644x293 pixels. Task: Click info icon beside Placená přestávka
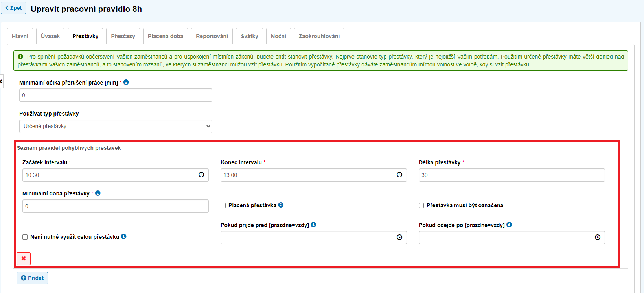point(281,205)
